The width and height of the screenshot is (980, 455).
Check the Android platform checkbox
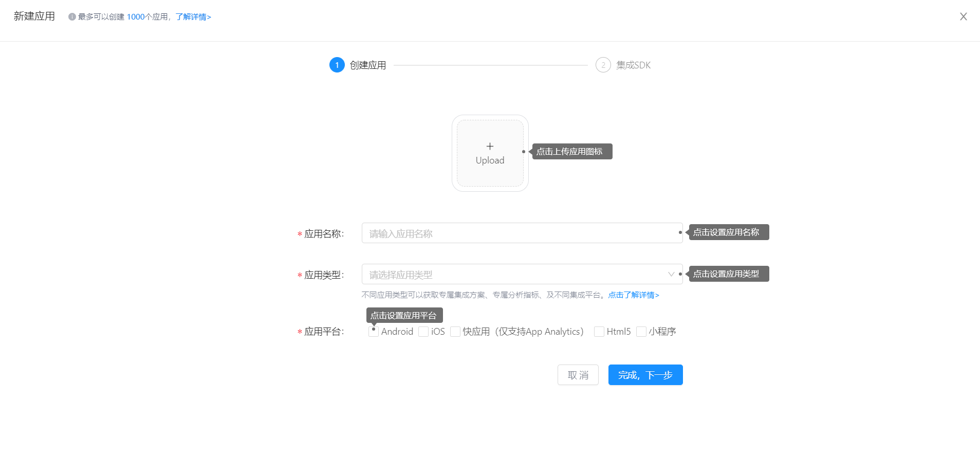[374, 332]
